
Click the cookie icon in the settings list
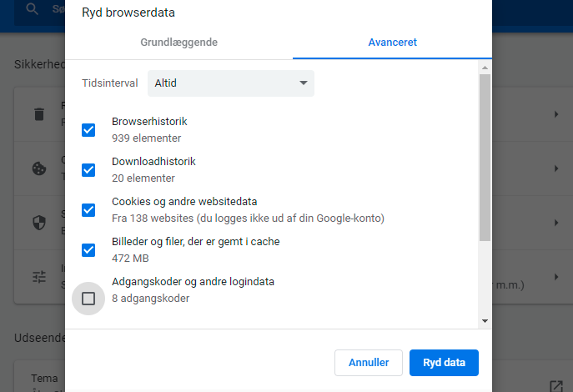[x=39, y=168]
